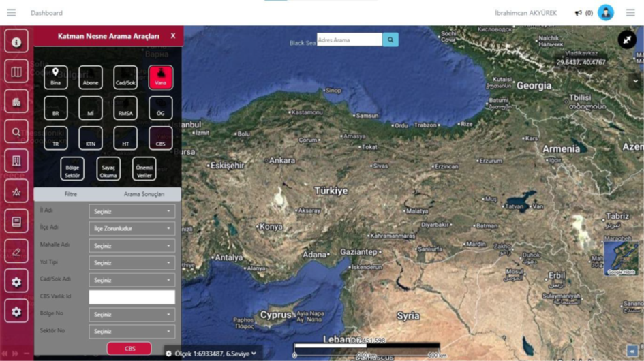Select the Vana search tool
This screenshot has width=644, height=361.
pyautogui.click(x=161, y=78)
